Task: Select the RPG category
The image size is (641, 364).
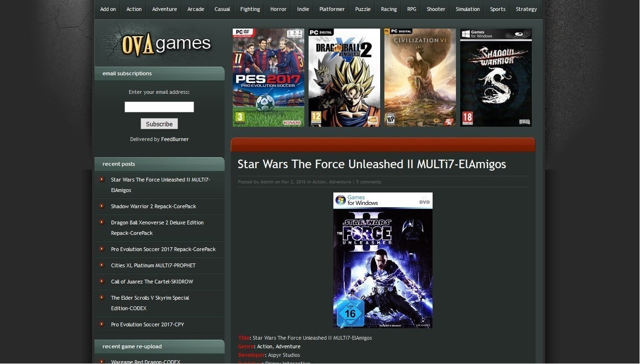Action: coord(412,9)
